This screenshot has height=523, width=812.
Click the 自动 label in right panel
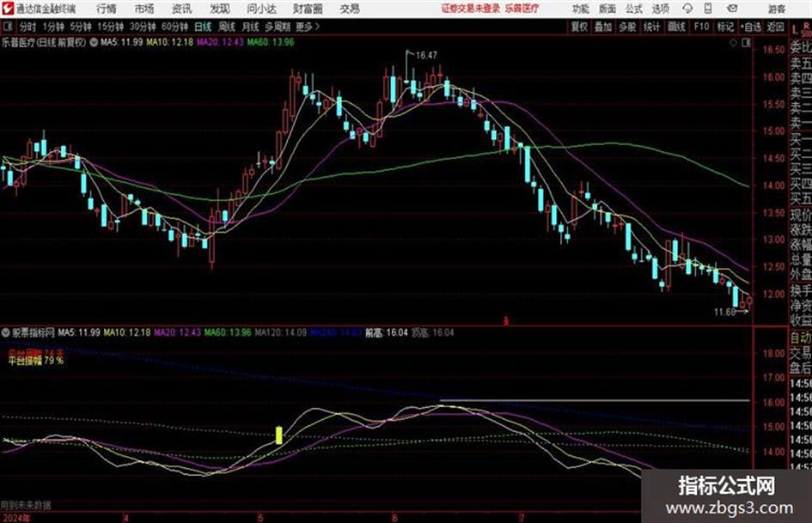(x=800, y=338)
